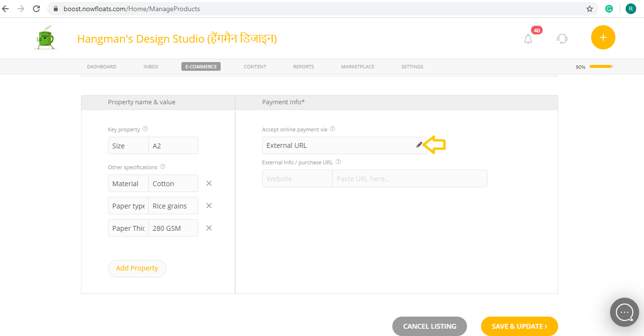Viewport: 644px width, 336px height.
Task: Click the Add Property button
Action: tap(137, 268)
